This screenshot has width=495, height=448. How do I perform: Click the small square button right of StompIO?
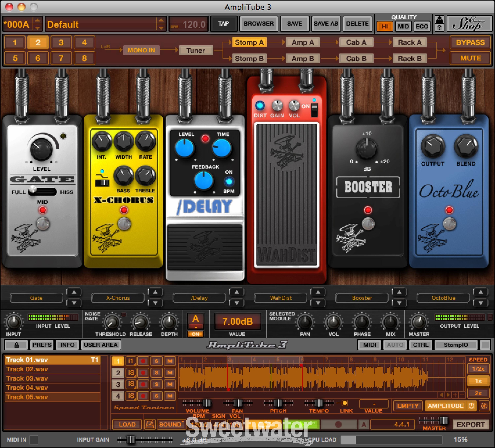coord(485,345)
